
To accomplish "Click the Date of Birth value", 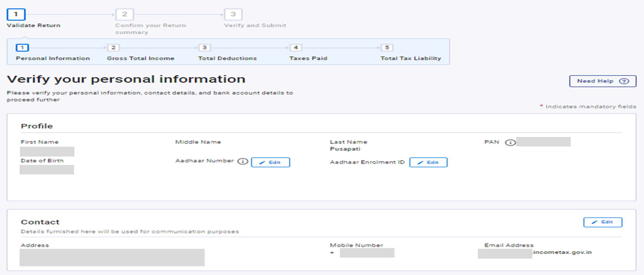I will (47, 170).
